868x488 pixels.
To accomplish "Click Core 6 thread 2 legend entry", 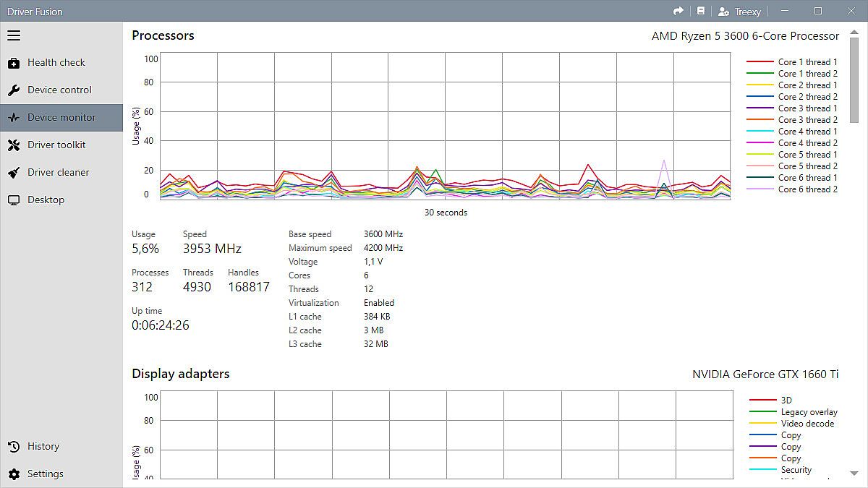I will pos(792,189).
